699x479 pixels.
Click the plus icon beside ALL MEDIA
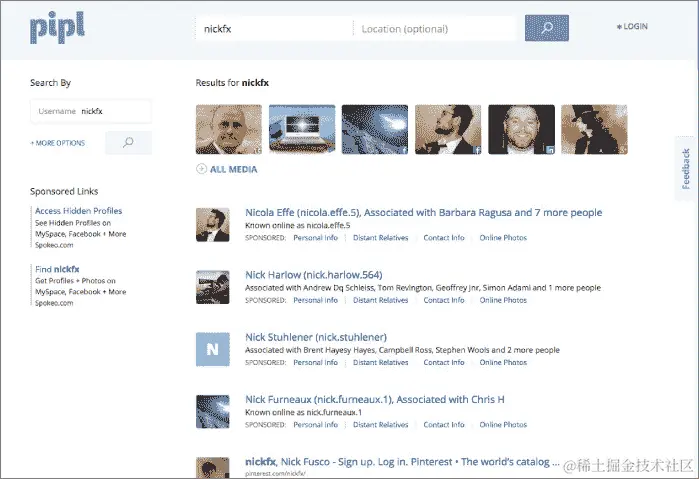[201, 169]
